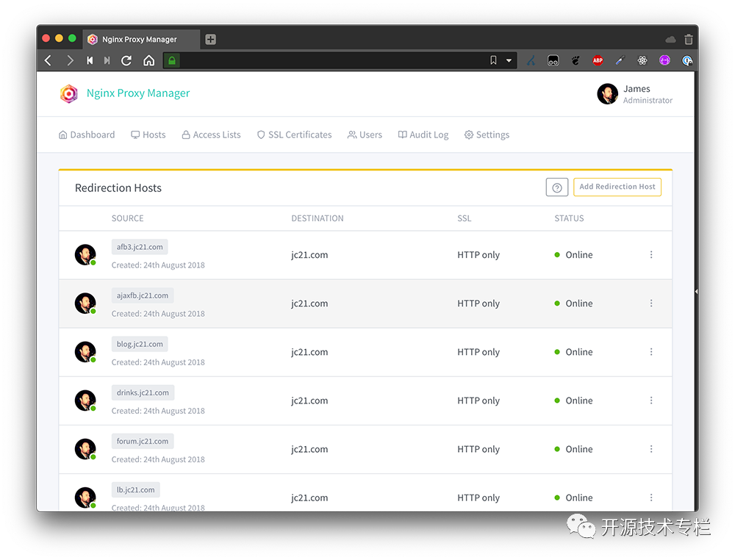
Task: Click the Online status on the drinks.jc21.com row
Action: 574,401
